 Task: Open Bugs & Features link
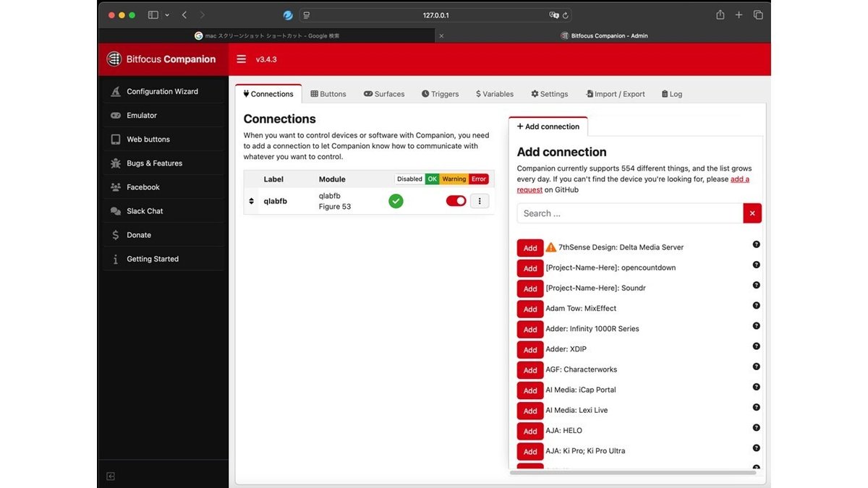click(163, 163)
